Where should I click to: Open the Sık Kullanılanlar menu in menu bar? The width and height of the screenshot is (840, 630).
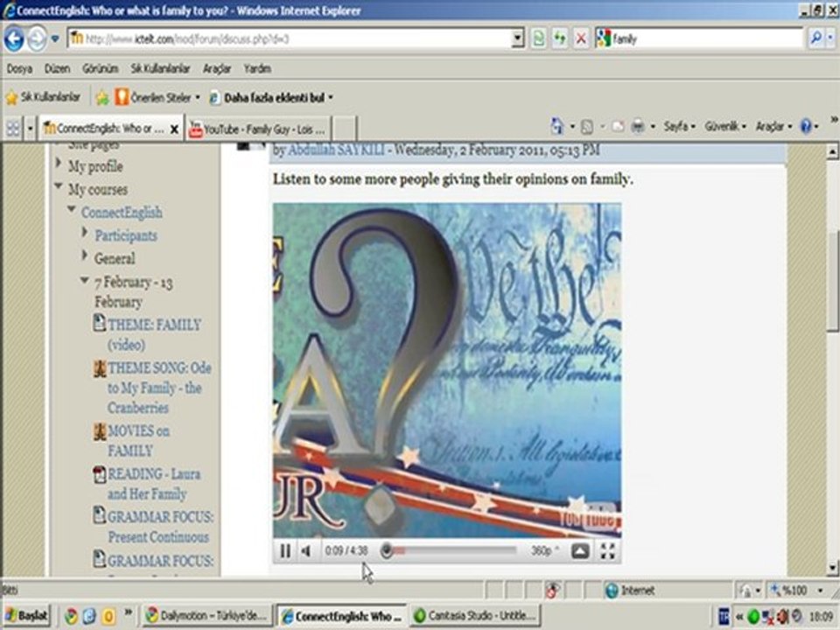coord(160,68)
